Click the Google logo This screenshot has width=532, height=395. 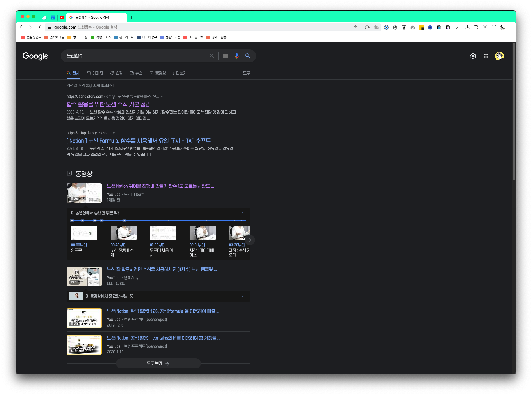click(x=35, y=56)
